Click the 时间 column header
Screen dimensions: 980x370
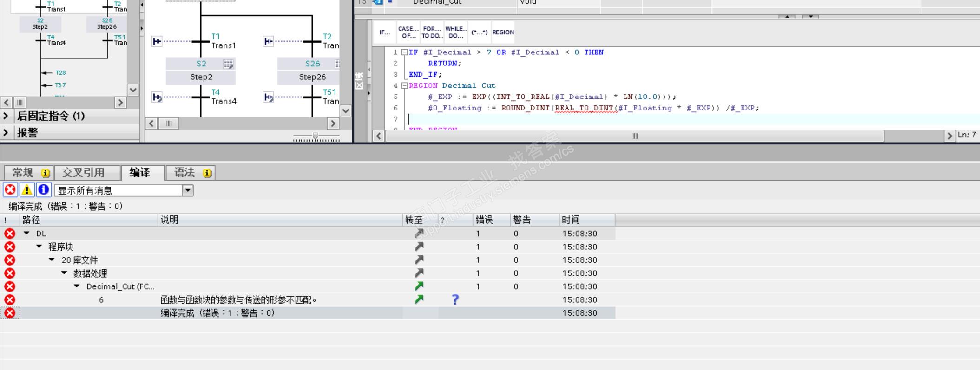tap(587, 220)
